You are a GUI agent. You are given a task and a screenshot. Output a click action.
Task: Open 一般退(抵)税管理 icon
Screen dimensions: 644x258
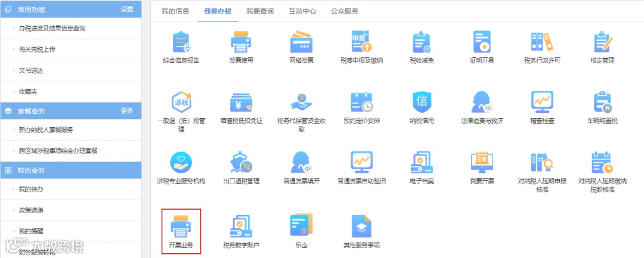pos(181,102)
